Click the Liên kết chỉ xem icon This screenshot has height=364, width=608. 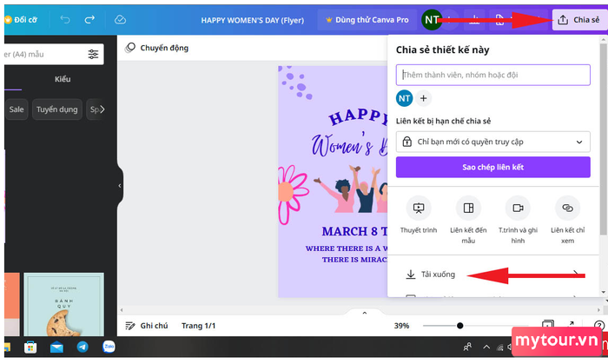[x=567, y=208]
